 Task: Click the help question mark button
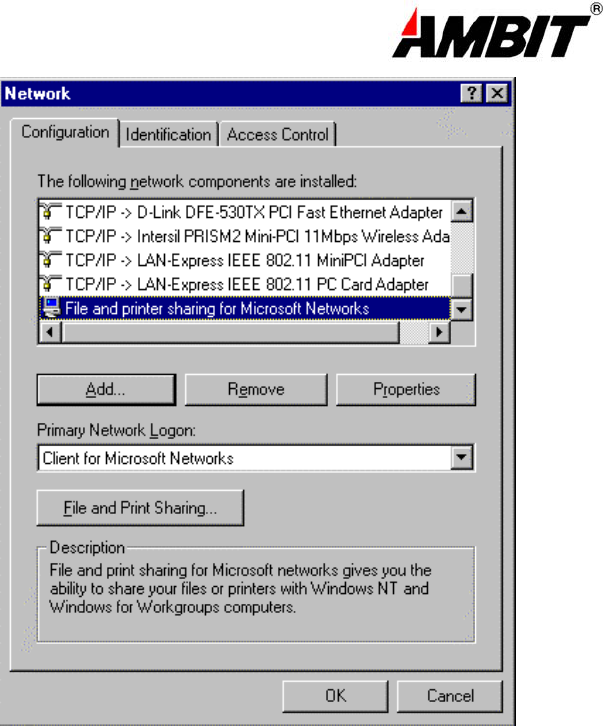(472, 94)
